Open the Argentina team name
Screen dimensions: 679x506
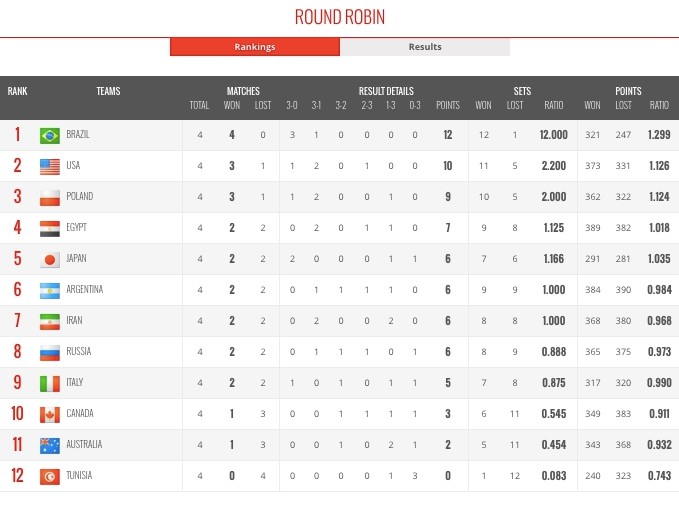point(85,290)
